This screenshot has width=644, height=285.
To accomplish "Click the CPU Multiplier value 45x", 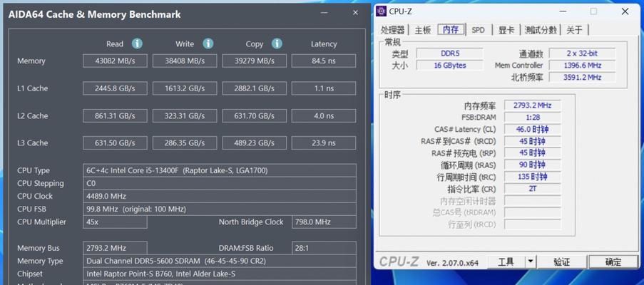I will [115, 222].
